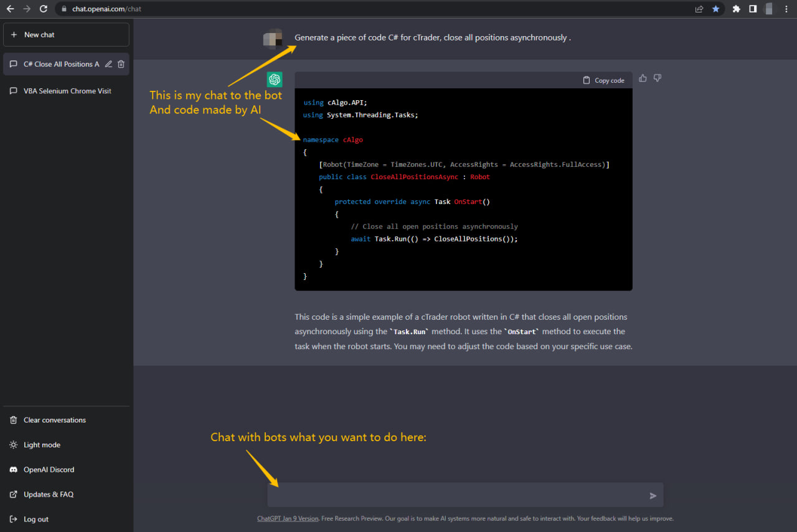Give thumbs down to the response

pos(658,78)
